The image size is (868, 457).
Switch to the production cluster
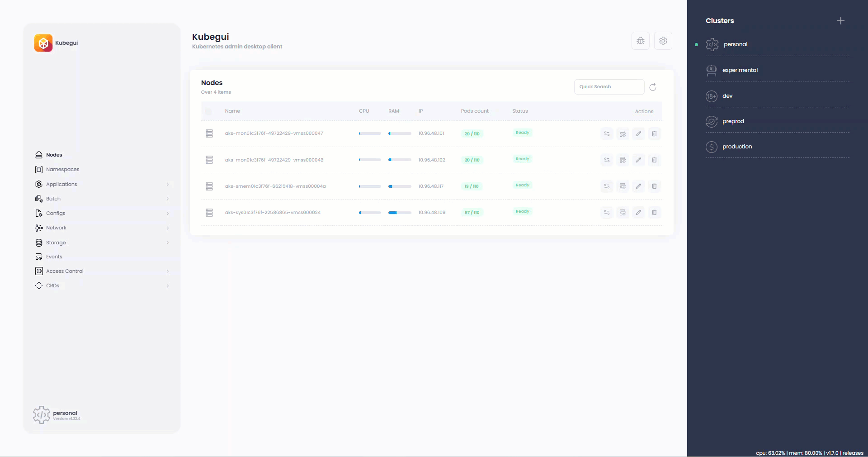point(737,147)
